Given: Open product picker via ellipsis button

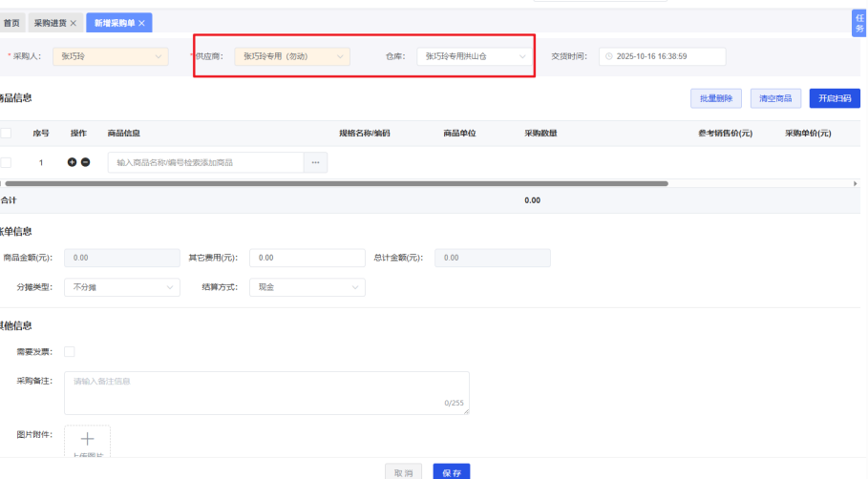Looking at the screenshot, I should tap(315, 162).
